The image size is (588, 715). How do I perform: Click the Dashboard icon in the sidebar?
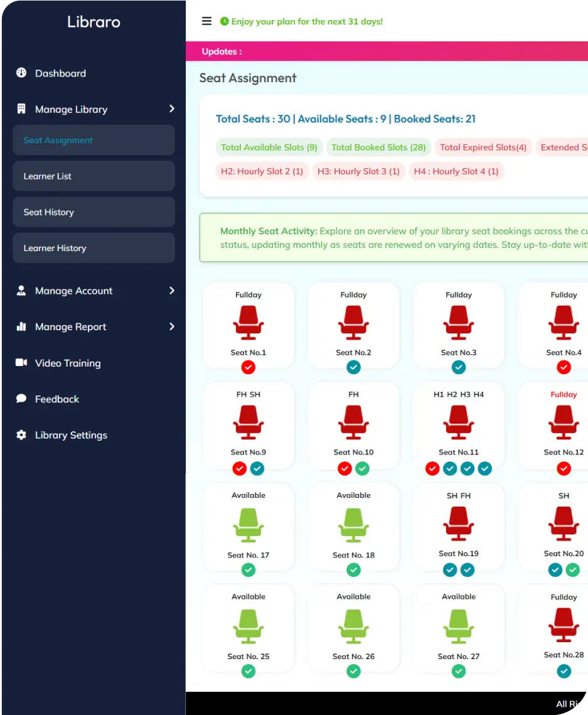pos(21,73)
